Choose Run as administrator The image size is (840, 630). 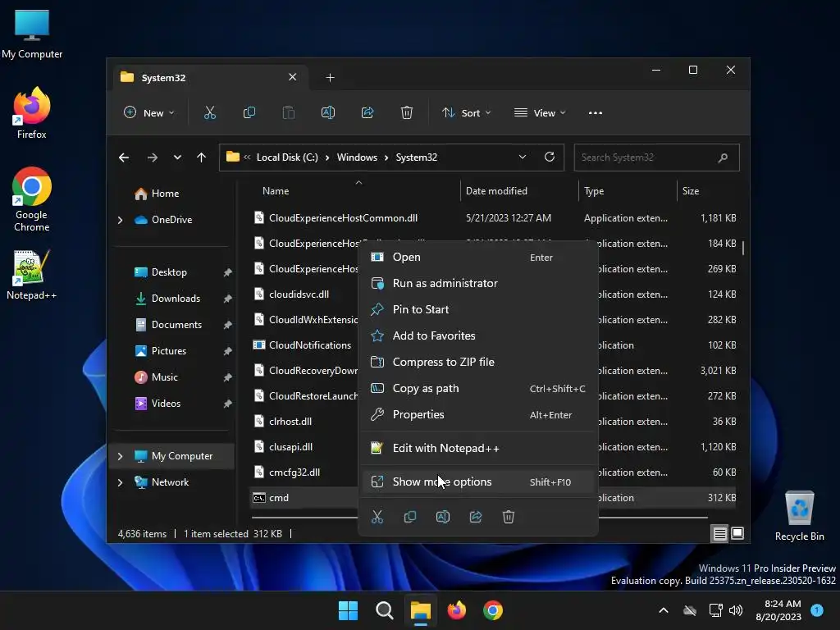478,283
